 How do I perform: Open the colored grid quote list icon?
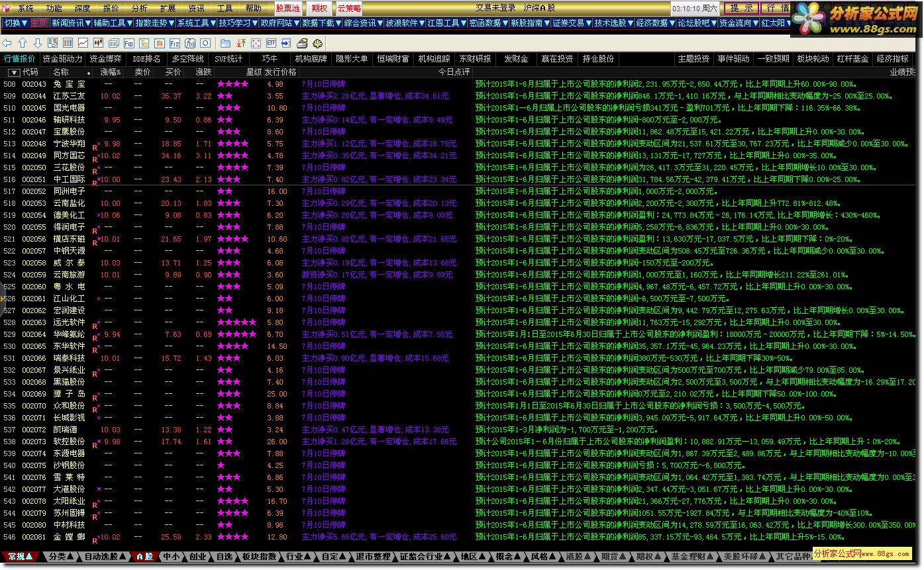tap(68, 43)
